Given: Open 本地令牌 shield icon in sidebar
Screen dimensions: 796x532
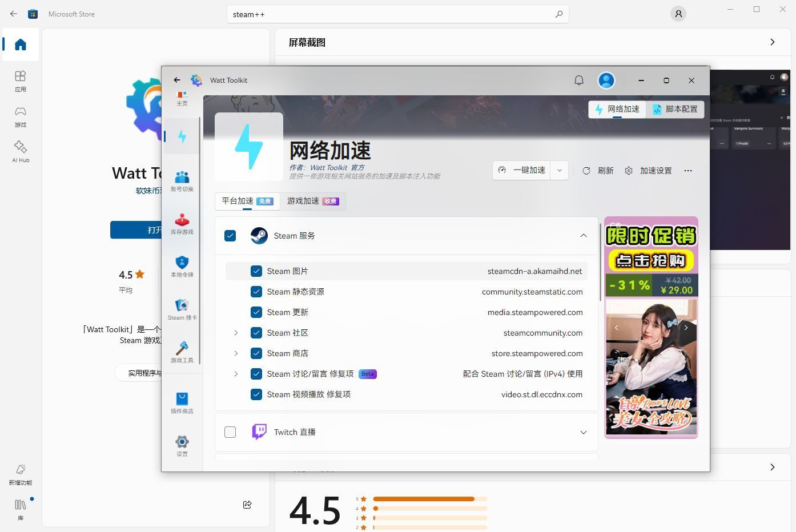Looking at the screenshot, I should click(182, 267).
